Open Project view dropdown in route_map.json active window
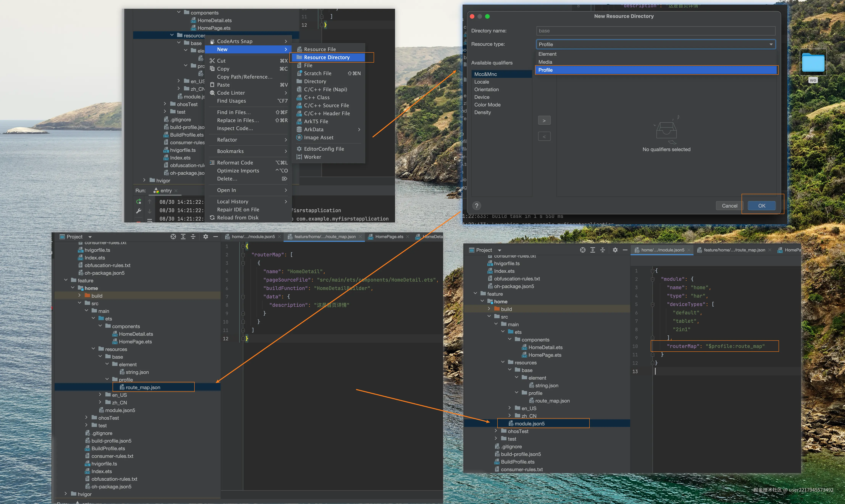 point(90,237)
